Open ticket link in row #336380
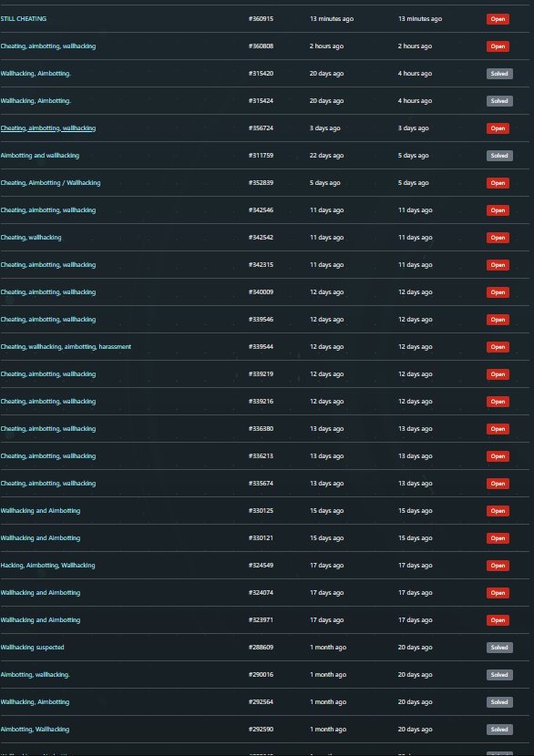Screen dimensions: 534x756 click(48, 429)
